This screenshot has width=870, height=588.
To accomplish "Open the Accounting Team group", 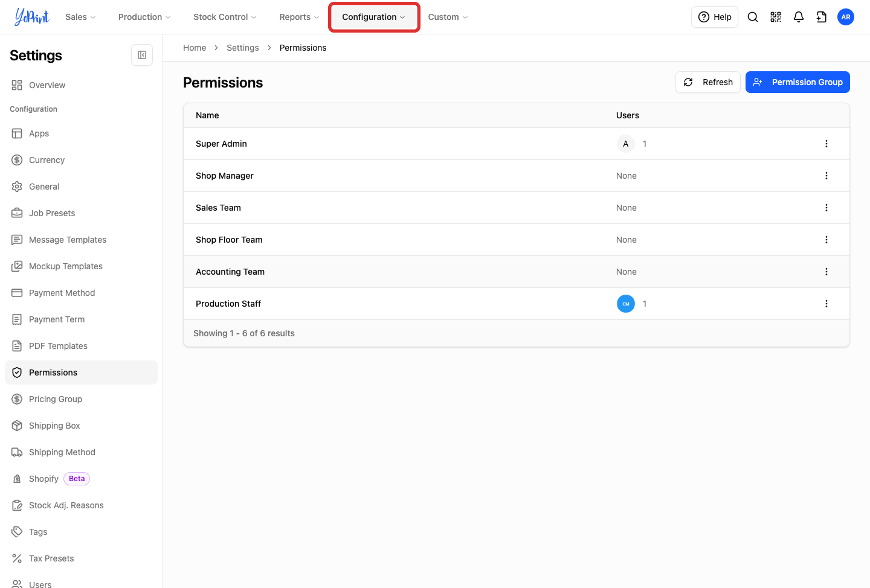I will 230,272.
